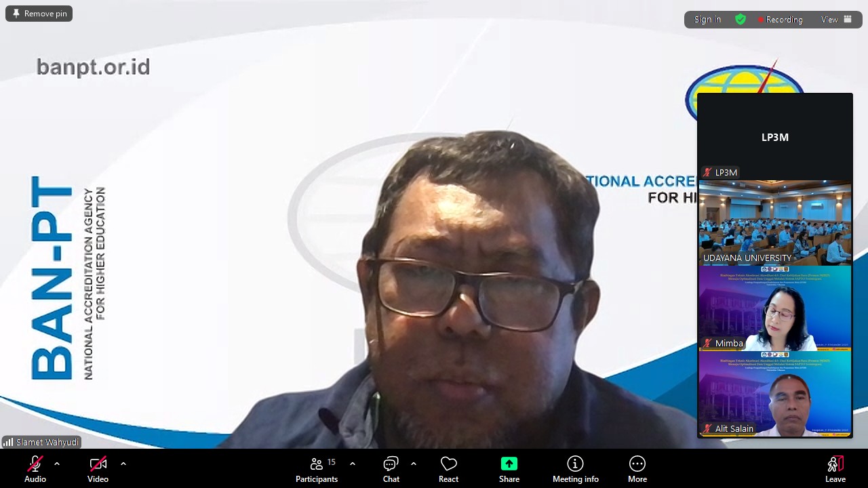Open the View layout menu
Screen dimensions: 868x488
836,20
